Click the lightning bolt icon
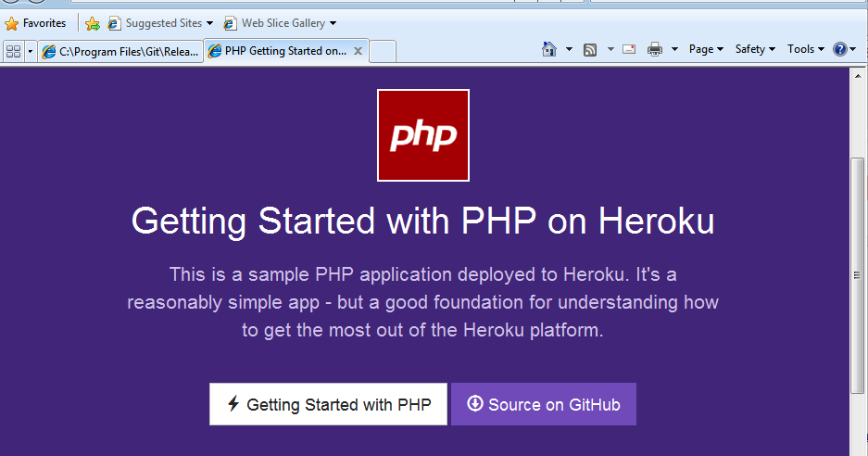 coord(233,403)
